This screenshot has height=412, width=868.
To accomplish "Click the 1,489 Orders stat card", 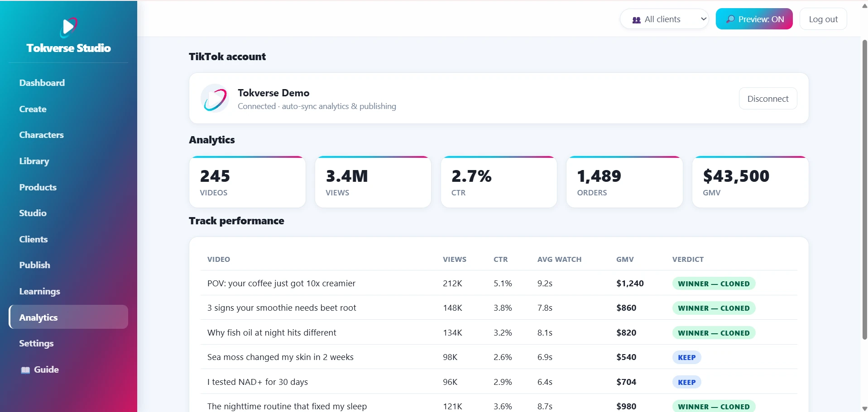I will pos(624,182).
